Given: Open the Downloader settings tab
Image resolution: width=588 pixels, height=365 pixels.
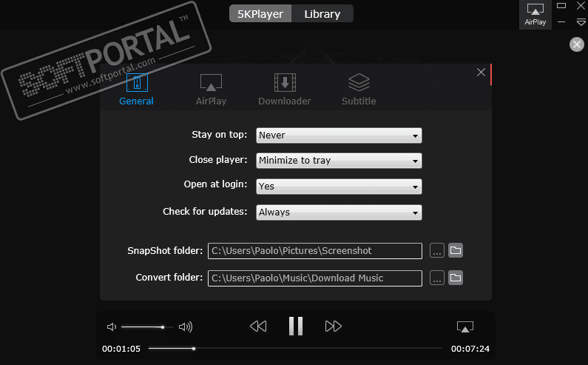Looking at the screenshot, I should tap(285, 90).
